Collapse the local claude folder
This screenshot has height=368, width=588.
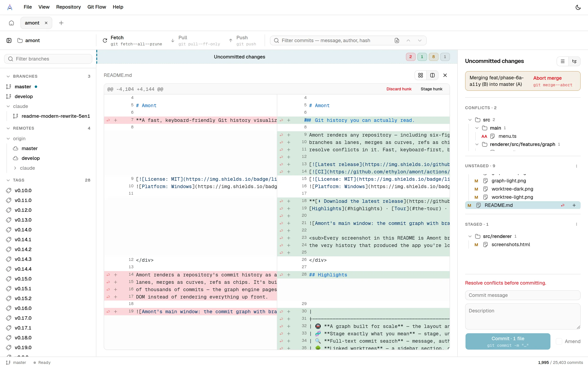coord(8,106)
